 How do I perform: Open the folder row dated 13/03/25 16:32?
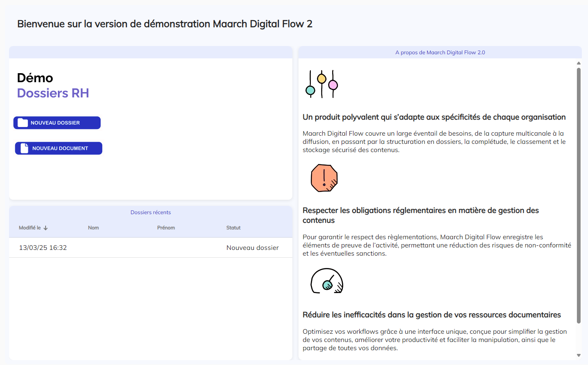tap(43, 248)
